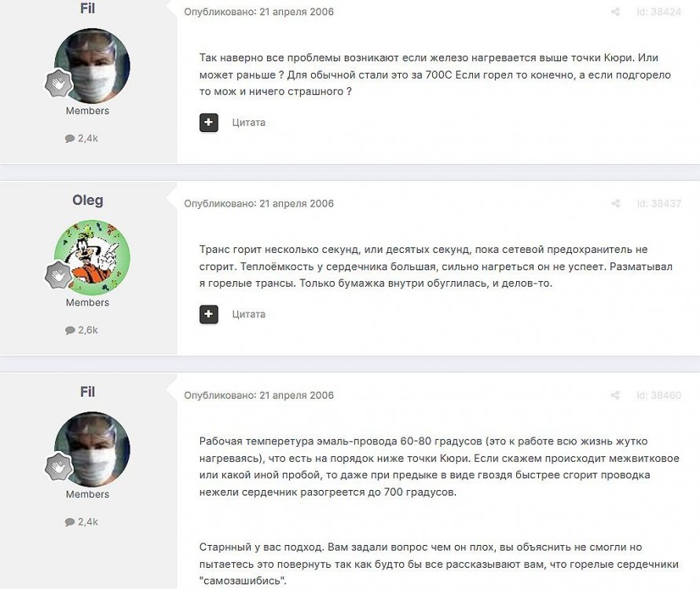The width and height of the screenshot is (700, 589).
Task: Click the share icon on post 38460
Action: (x=615, y=395)
